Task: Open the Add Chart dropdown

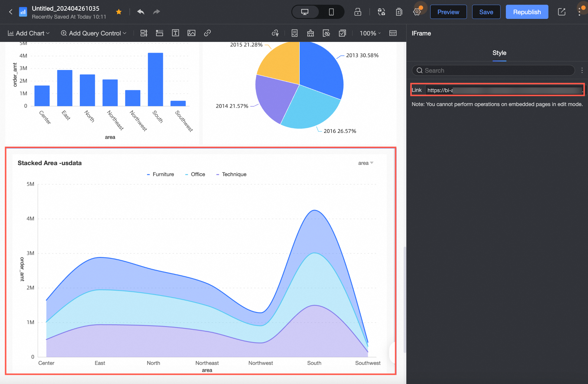Action: click(x=29, y=33)
